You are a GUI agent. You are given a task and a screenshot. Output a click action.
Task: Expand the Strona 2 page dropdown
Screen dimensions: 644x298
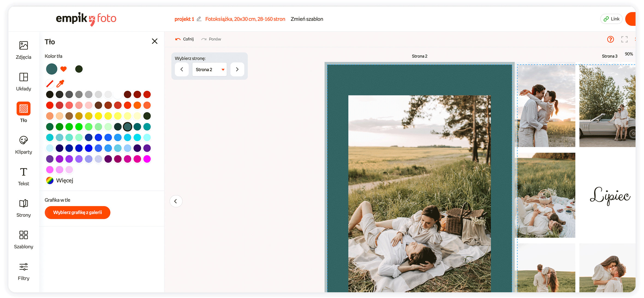tap(210, 70)
